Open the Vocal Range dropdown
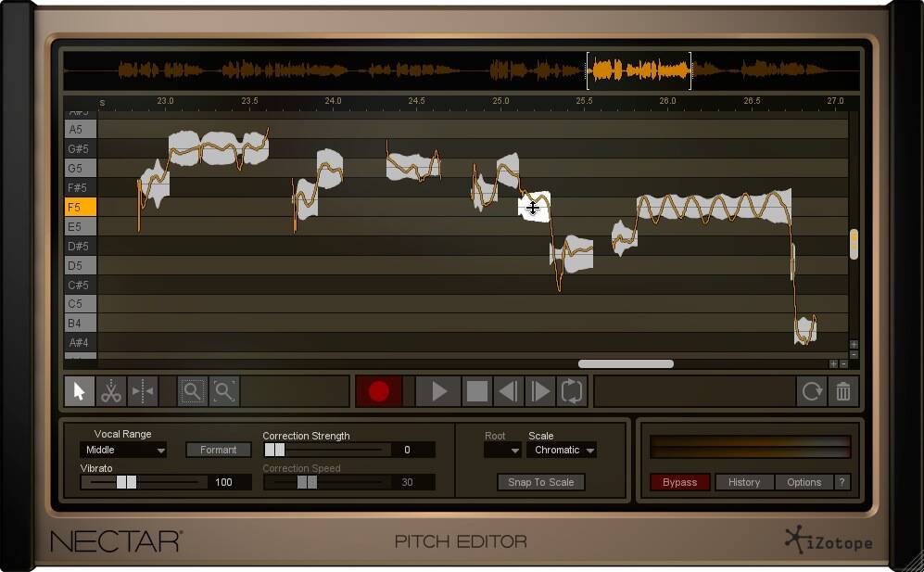Image resolution: width=924 pixels, height=572 pixels. tap(123, 450)
